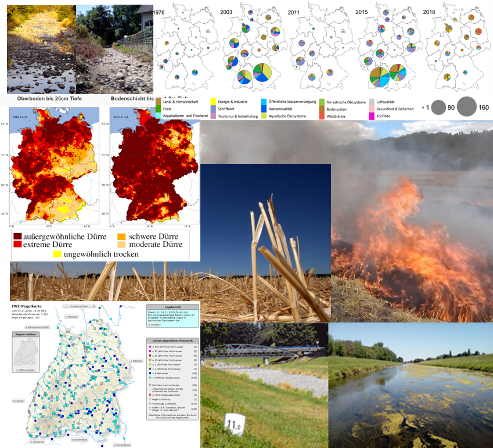Select the extreme Dürre red swatch
Image resolution: width=493 pixels, height=448 pixels.
[17, 244]
